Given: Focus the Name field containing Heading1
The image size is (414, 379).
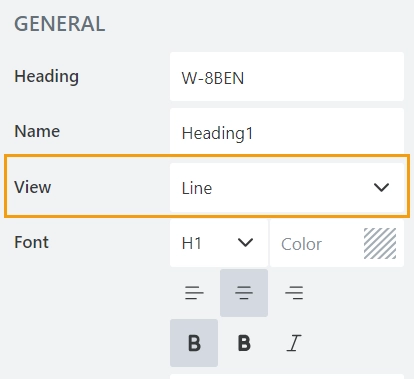Looking at the screenshot, I should click(287, 132).
